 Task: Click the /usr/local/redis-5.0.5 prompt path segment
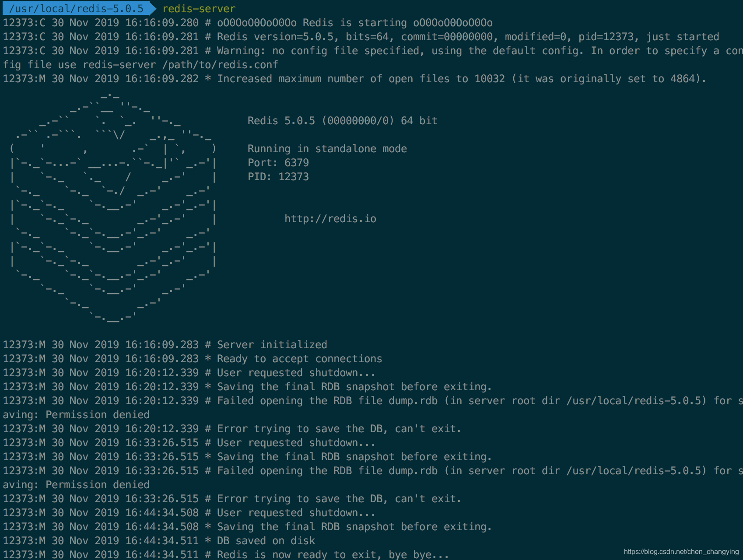tap(76, 8)
